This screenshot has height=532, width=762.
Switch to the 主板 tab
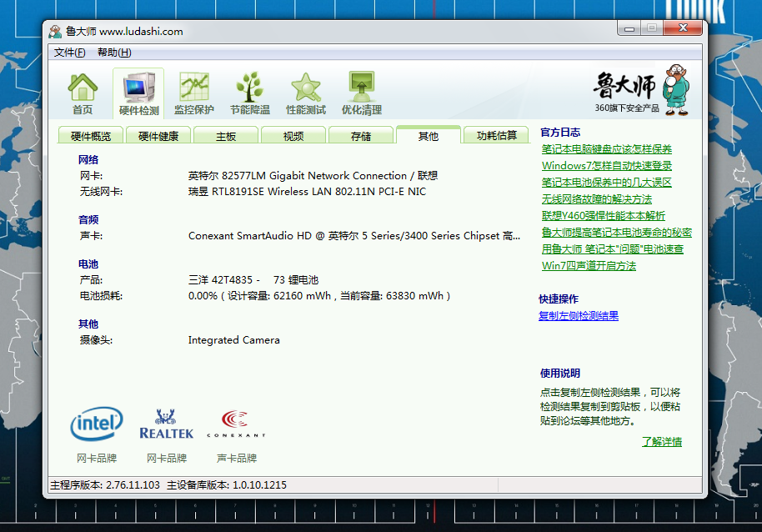[x=225, y=136]
